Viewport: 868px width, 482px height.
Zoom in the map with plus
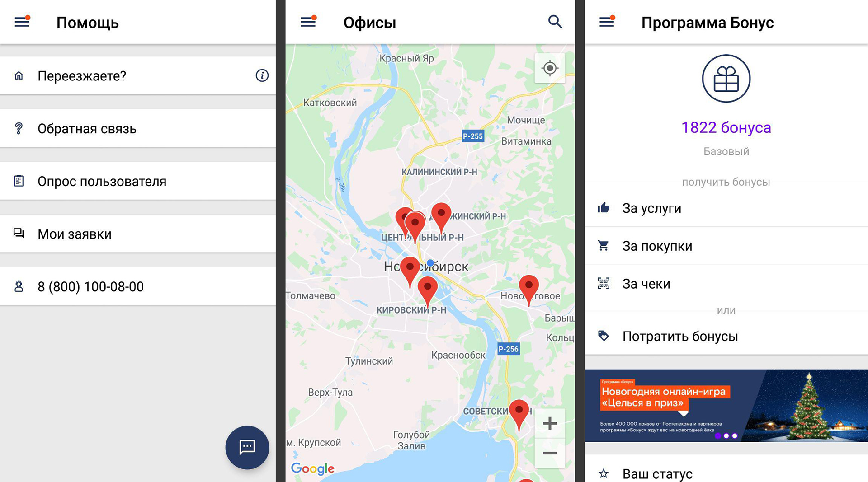tap(549, 423)
